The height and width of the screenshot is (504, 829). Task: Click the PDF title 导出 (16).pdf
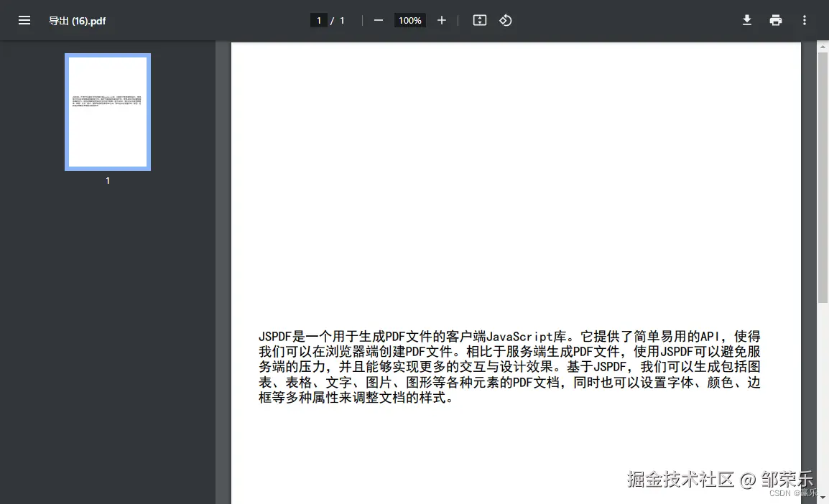click(78, 21)
